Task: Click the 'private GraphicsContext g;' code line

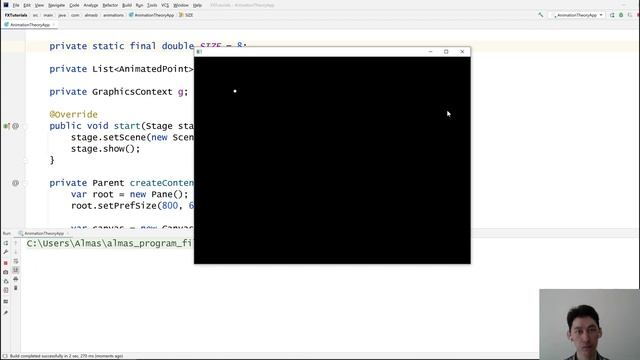Action: tap(119, 92)
